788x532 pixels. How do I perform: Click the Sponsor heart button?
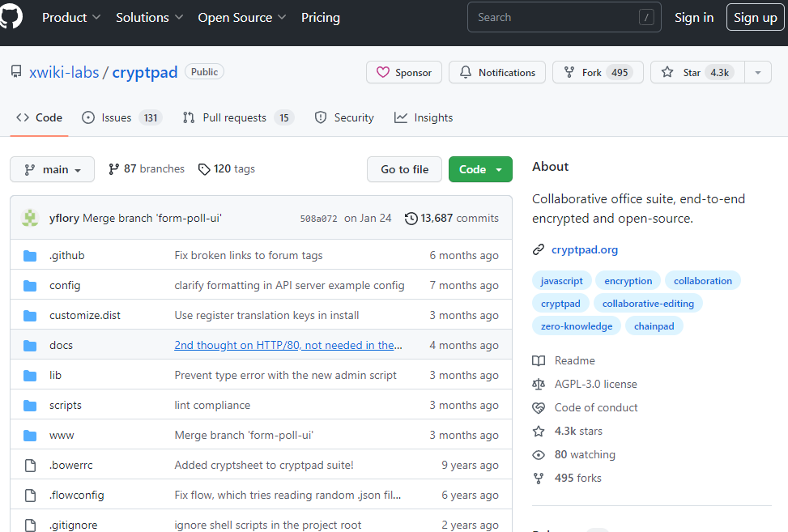click(x=404, y=73)
